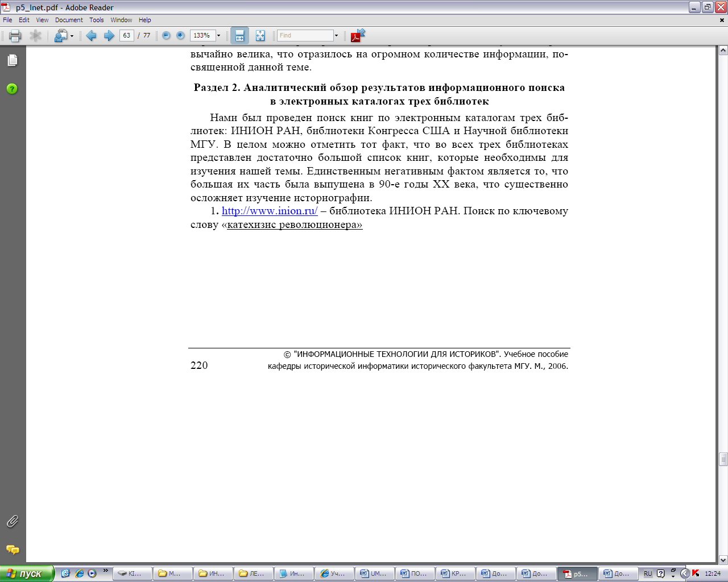The image size is (728, 582).
Task: Open the Start Meeting dropdown arrow
Action: click(x=72, y=36)
